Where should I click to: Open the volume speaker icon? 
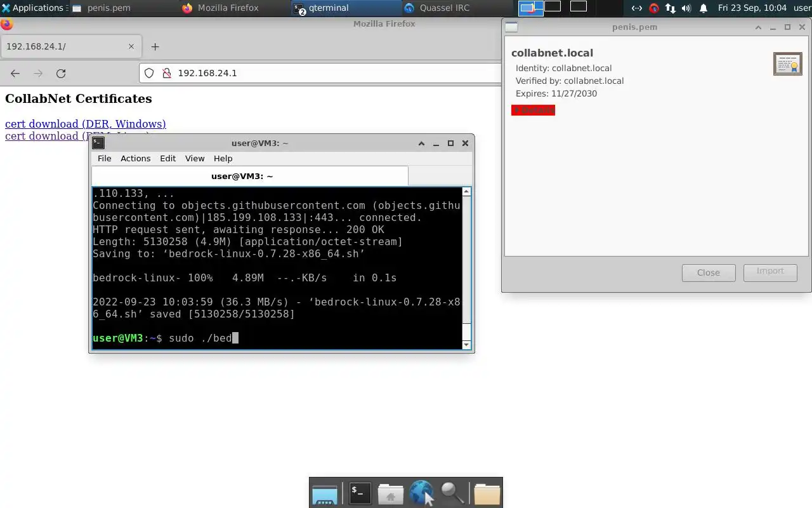tap(686, 8)
